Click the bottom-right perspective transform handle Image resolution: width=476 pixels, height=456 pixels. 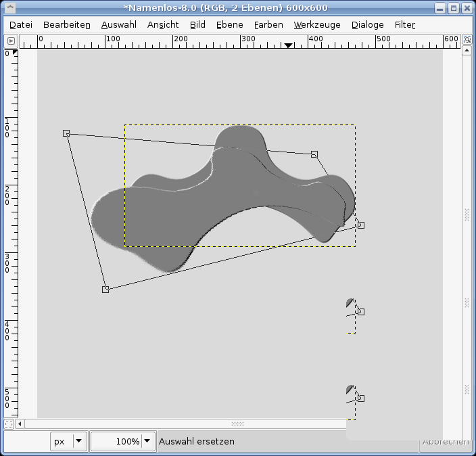point(360,225)
